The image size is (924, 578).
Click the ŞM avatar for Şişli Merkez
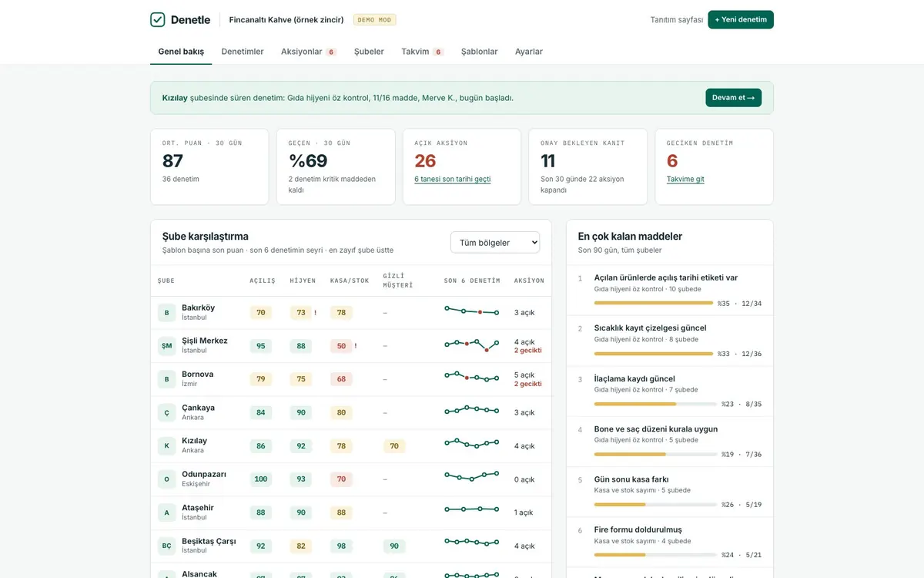pyautogui.click(x=166, y=346)
